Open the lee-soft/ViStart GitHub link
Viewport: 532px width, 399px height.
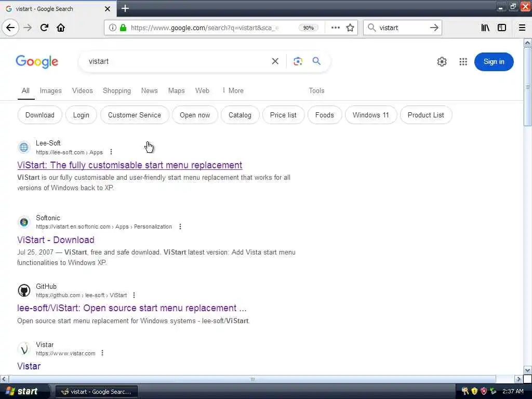click(131, 308)
